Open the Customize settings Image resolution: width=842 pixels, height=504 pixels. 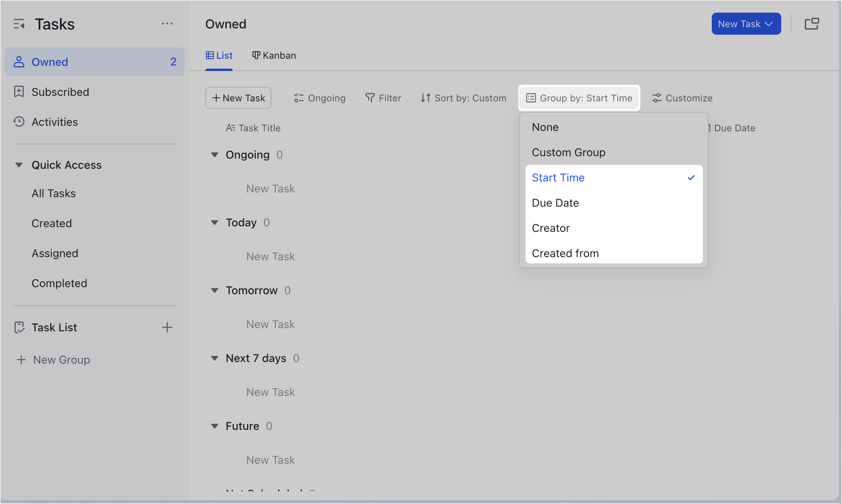(682, 98)
